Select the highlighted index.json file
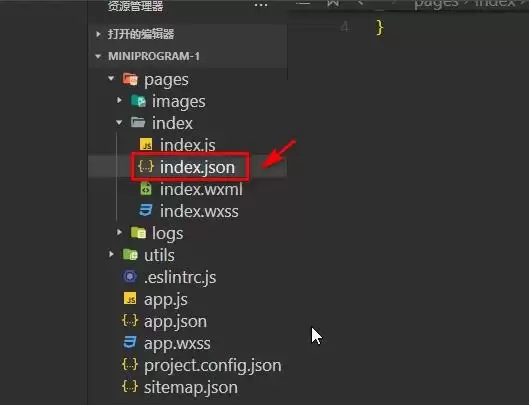This screenshot has height=405, width=529. (x=197, y=167)
